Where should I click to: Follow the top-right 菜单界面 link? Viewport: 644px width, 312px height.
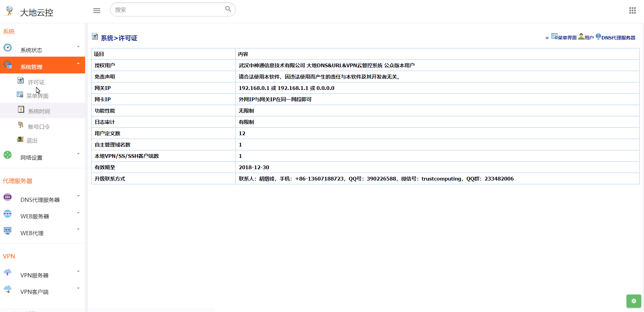(x=567, y=38)
